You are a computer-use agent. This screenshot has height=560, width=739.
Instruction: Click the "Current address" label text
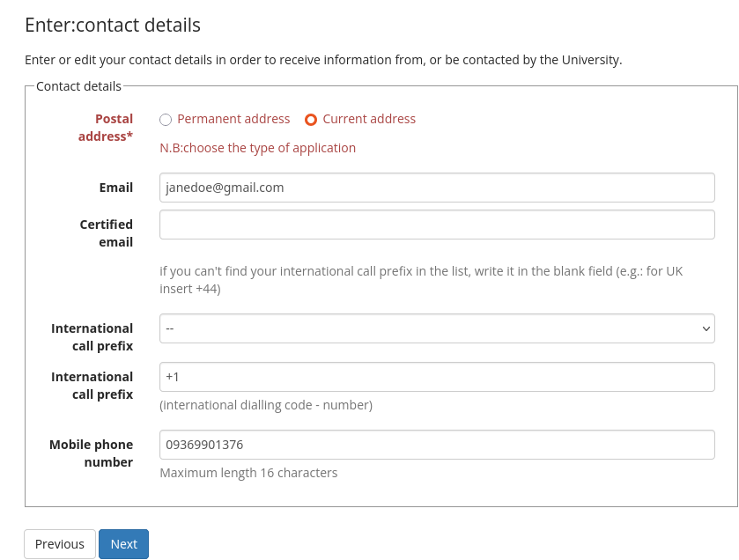369,119
